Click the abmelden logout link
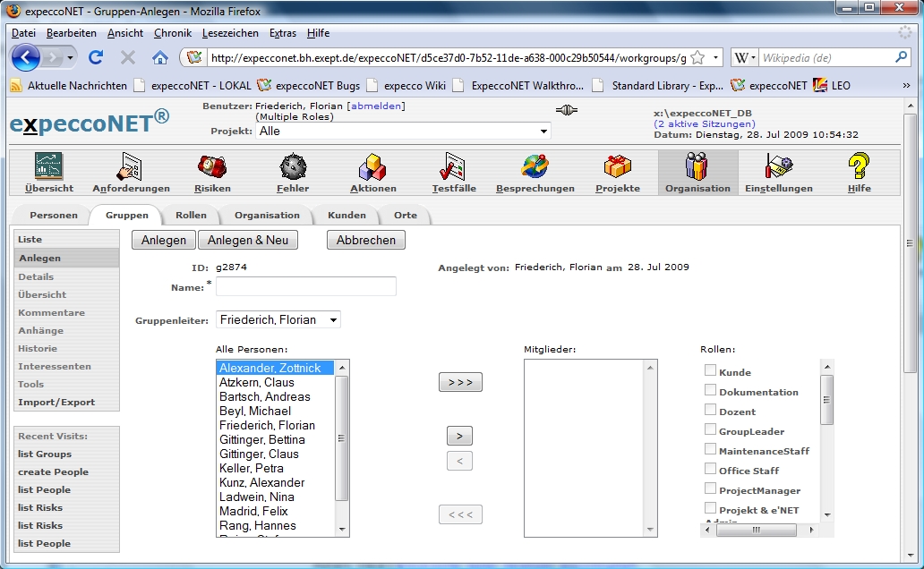 click(375, 106)
